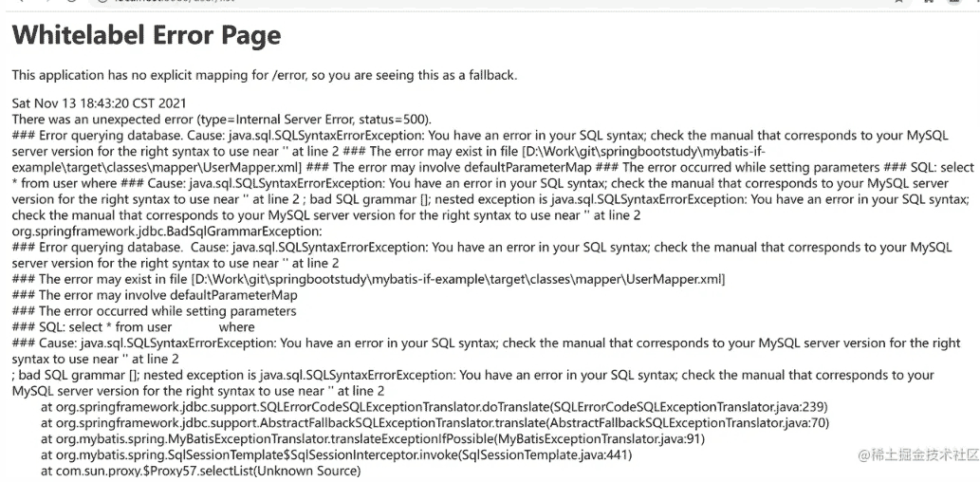Click the 'unexpected error' status=500 line
The width and height of the screenshot is (980, 482).
pyautogui.click(x=222, y=119)
